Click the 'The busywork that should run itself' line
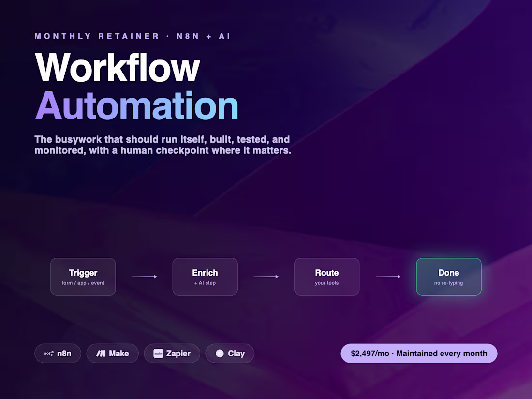This screenshot has width=532, height=399. 162,139
